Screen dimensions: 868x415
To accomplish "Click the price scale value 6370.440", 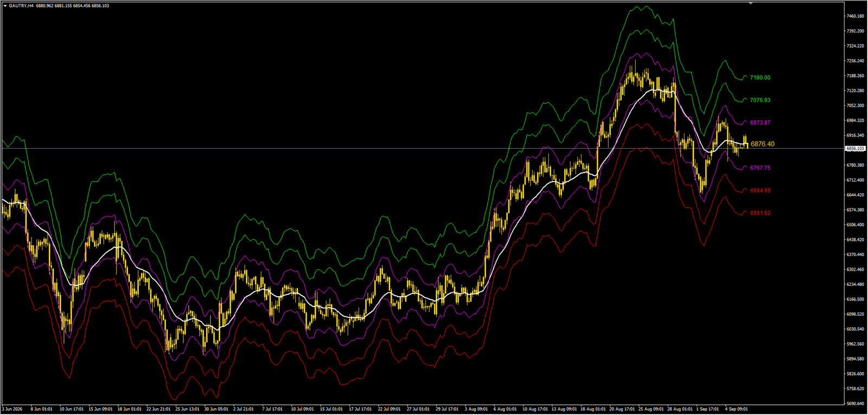I will tap(855, 254).
